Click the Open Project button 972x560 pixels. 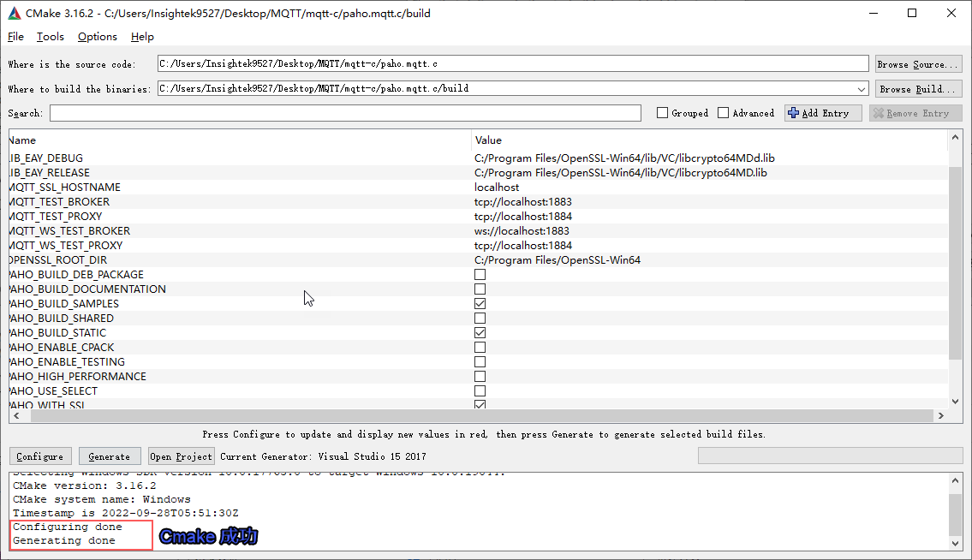pos(181,456)
